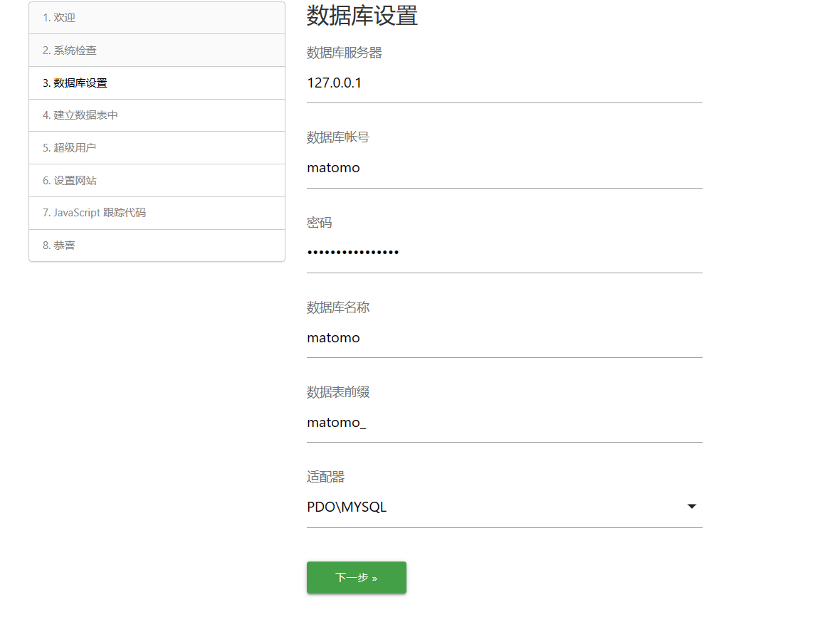
Task: Open step 7. JavaScript 跟踪代码
Action: click(x=157, y=213)
